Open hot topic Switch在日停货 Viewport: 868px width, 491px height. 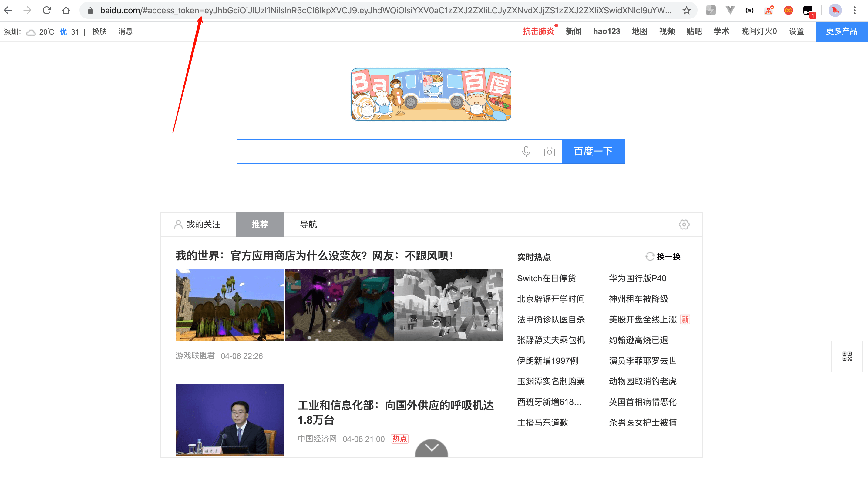click(x=546, y=278)
